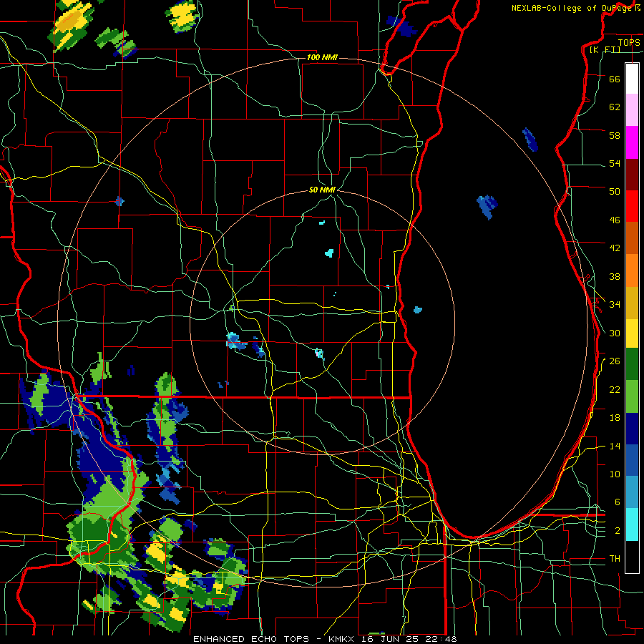The width and height of the screenshot is (644, 644).
Task: Click the '6' legend value
Action: 618,502
